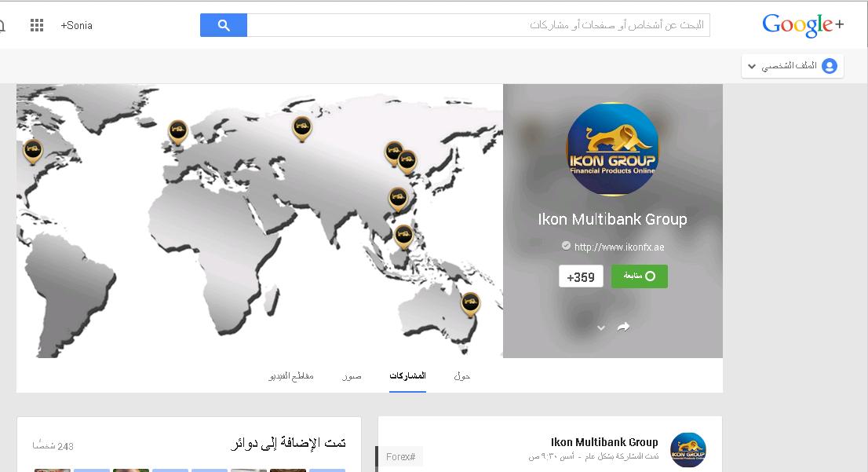Screen dimensions: 868x472
Task: Click the small Ikon Group post avatar
Action: (x=688, y=450)
